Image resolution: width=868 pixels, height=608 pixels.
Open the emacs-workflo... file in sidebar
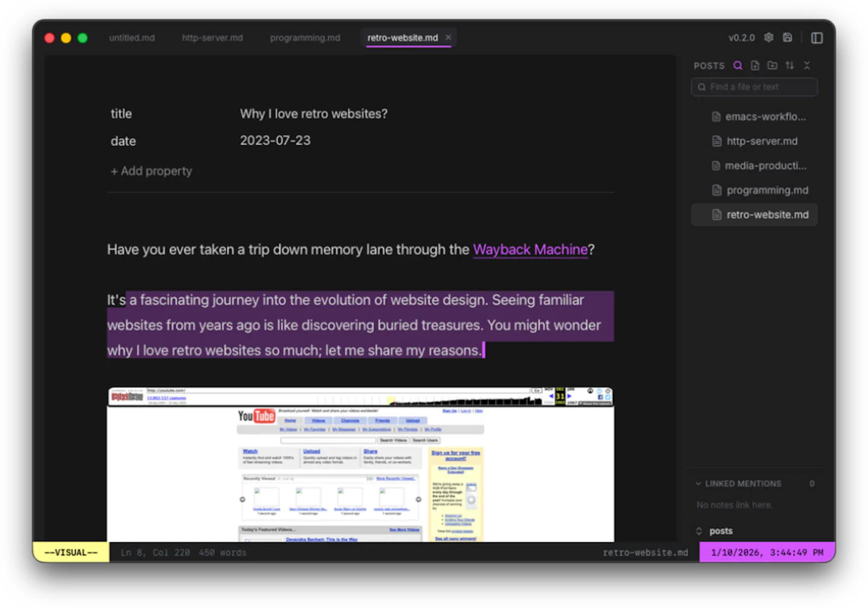(x=755, y=117)
